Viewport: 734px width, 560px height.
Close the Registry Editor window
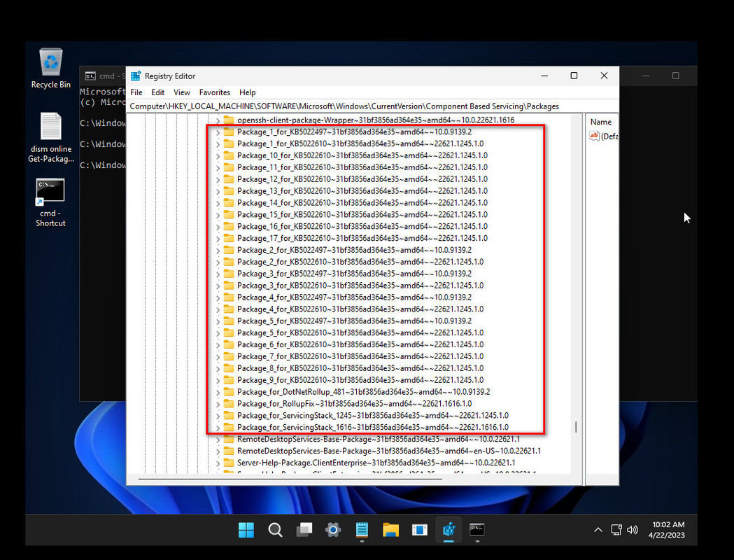604,76
